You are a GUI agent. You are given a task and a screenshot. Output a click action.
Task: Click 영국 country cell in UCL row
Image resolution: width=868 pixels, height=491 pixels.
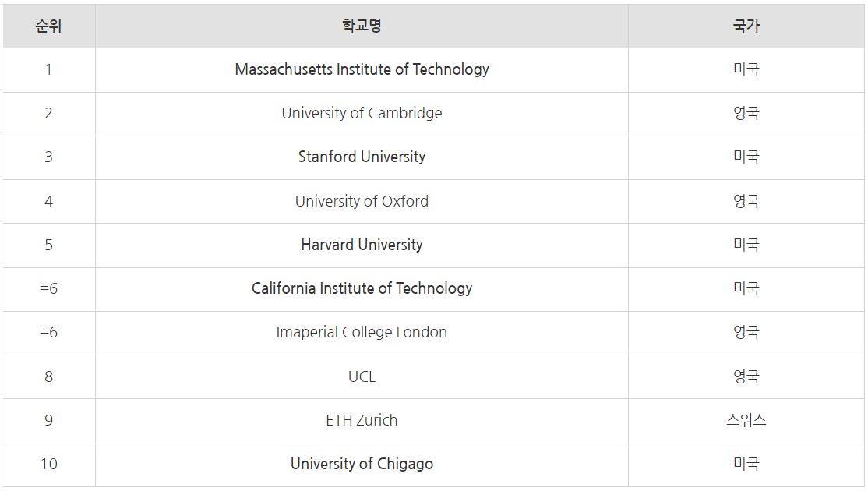pyautogui.click(x=746, y=376)
